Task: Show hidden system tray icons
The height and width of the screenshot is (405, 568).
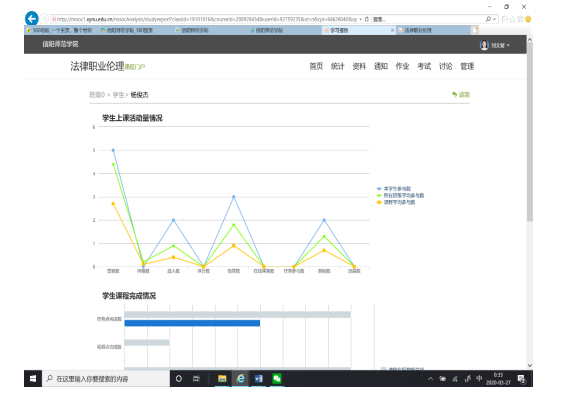Action: [430, 379]
